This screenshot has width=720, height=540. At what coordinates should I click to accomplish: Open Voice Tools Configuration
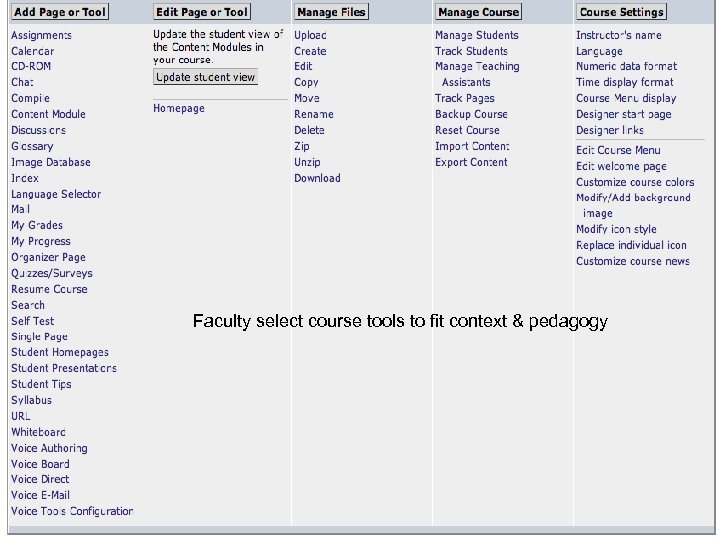(x=72, y=511)
